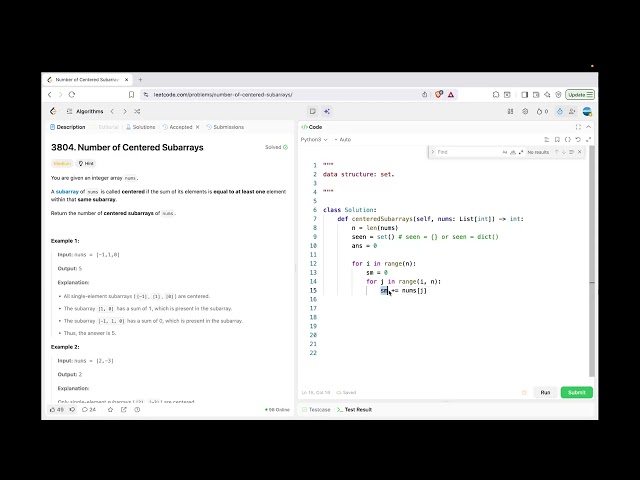The image size is (640, 480).
Task: Click the invite collaborator icon
Action: [572, 111]
